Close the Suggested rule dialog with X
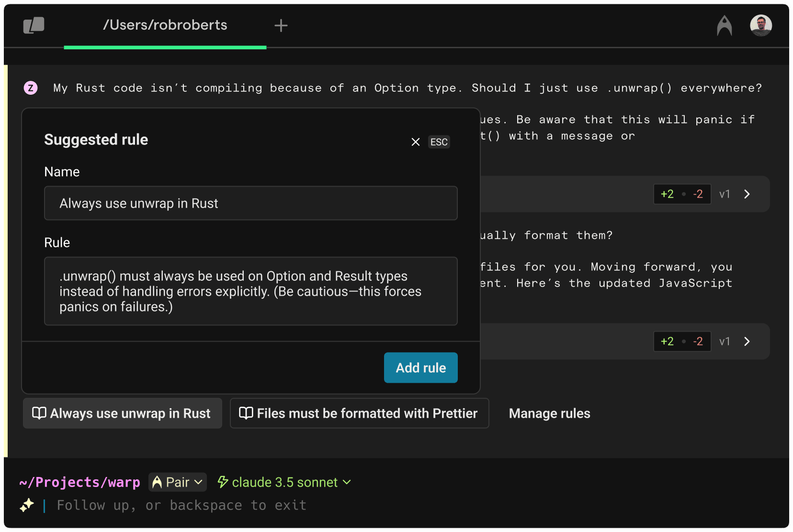Screen dimensions: 793x532 (x=415, y=142)
